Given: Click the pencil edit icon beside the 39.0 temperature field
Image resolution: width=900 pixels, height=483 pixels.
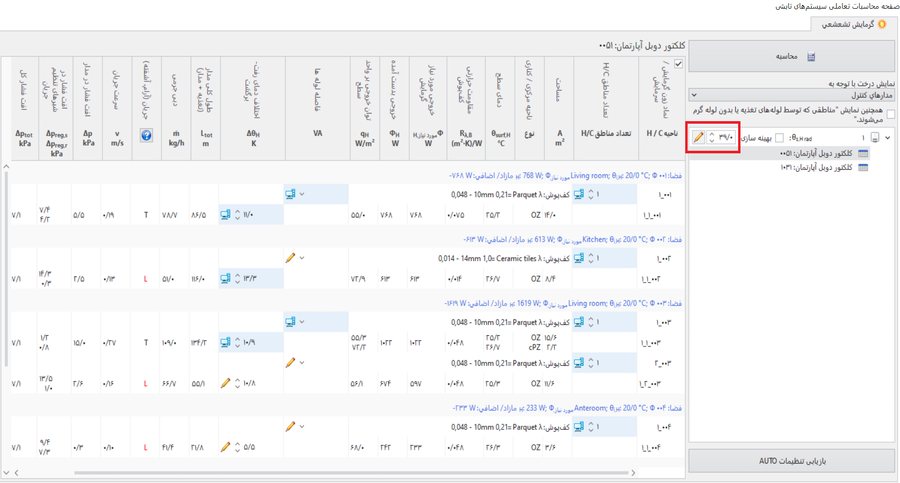Looking at the screenshot, I should (698, 138).
